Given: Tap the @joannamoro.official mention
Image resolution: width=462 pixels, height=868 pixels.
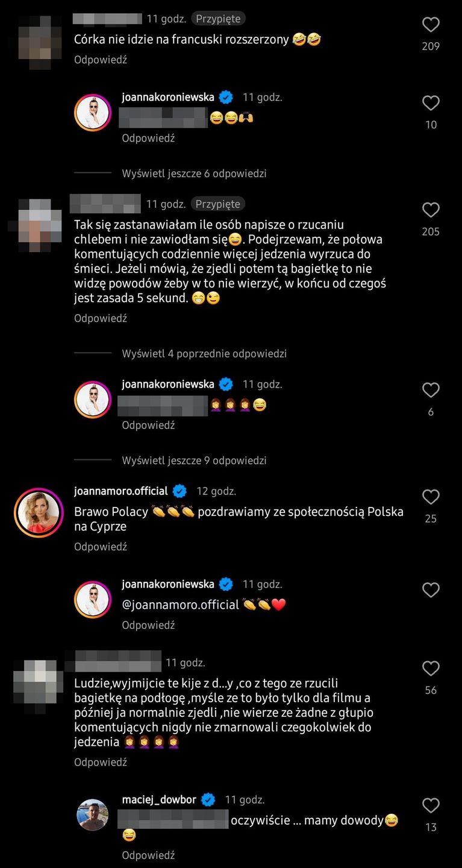Looking at the screenshot, I should [181, 605].
